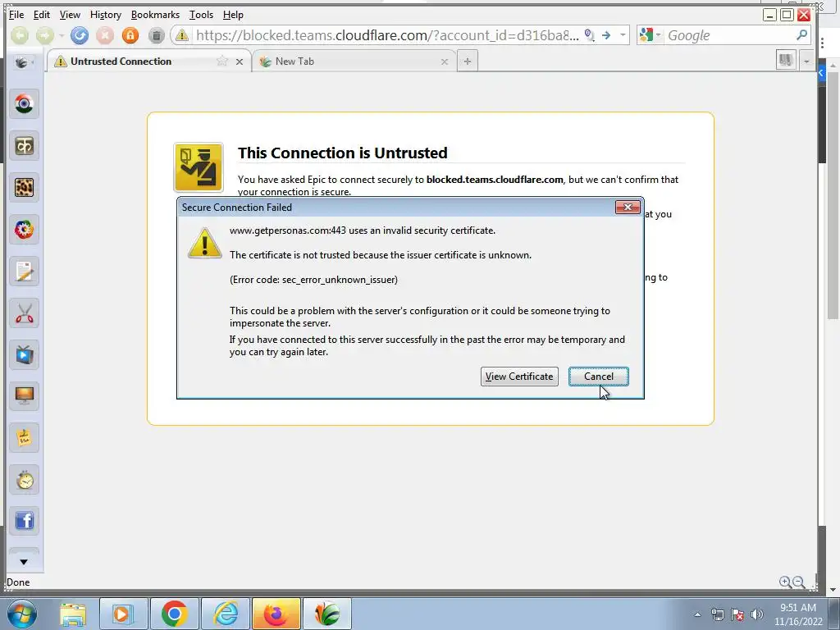Screen dimensions: 840x630
Task: Click the network tray icon
Action: pos(717,614)
